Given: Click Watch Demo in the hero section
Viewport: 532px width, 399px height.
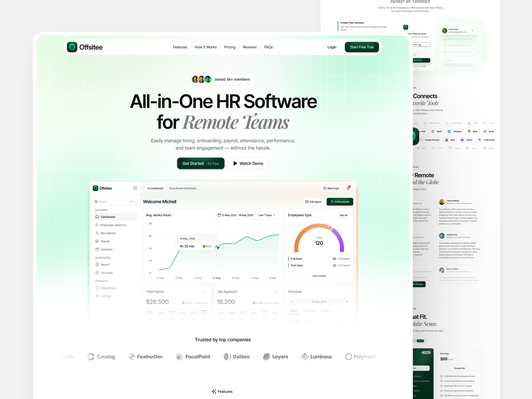Looking at the screenshot, I should click(x=248, y=163).
